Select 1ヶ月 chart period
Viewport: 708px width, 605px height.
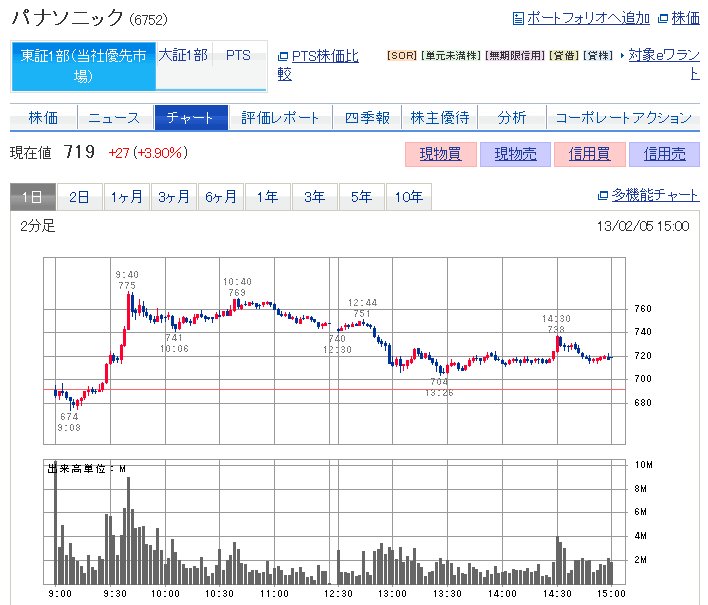click(x=126, y=197)
